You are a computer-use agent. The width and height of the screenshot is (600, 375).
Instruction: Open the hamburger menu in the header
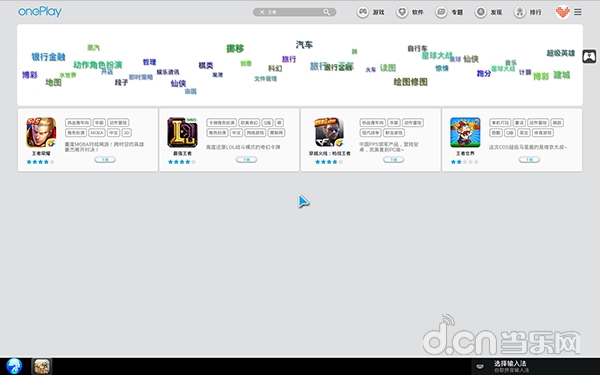click(x=578, y=12)
